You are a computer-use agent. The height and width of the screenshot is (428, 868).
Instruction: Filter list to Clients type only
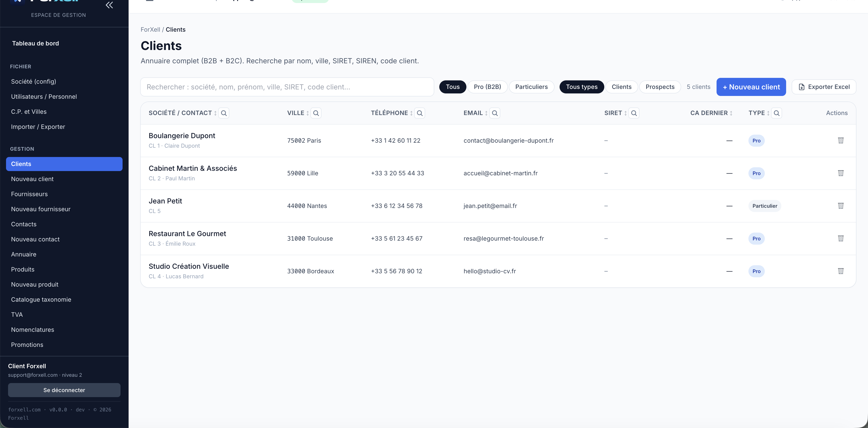tap(621, 87)
